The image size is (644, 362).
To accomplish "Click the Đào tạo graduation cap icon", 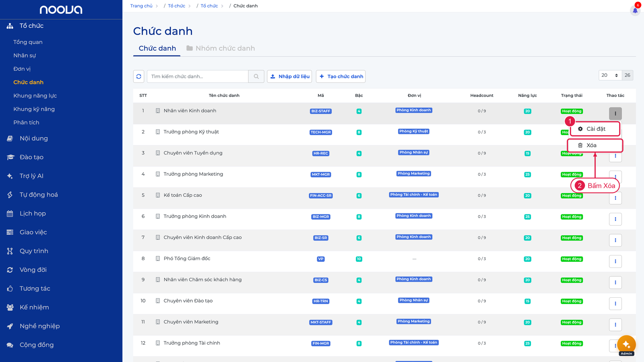I will click(10, 157).
